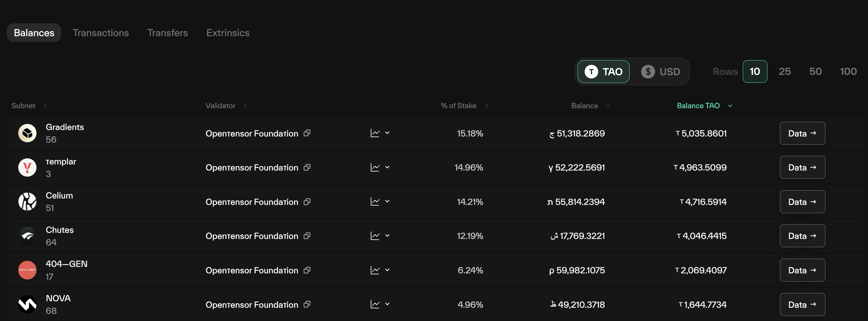Click the Gradients subnet logo
The image size is (868, 321).
click(27, 133)
